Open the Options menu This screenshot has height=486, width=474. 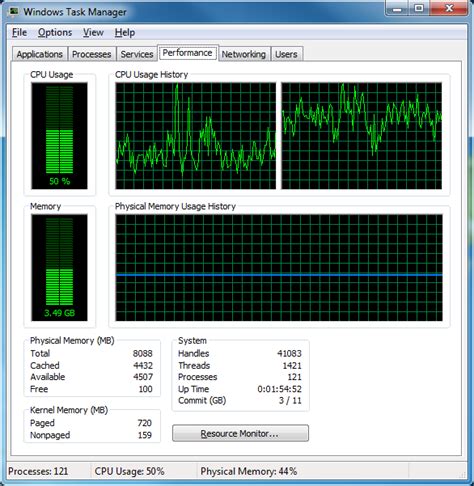point(55,33)
